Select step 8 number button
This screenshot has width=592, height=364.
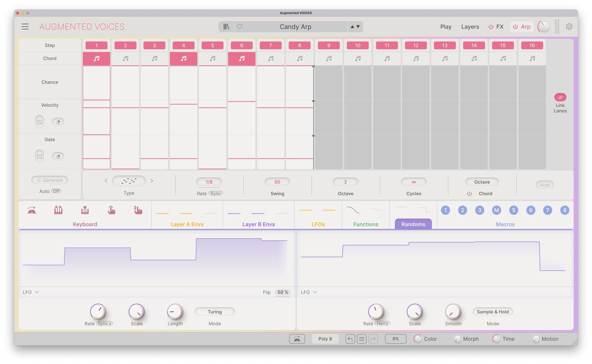[x=300, y=45]
